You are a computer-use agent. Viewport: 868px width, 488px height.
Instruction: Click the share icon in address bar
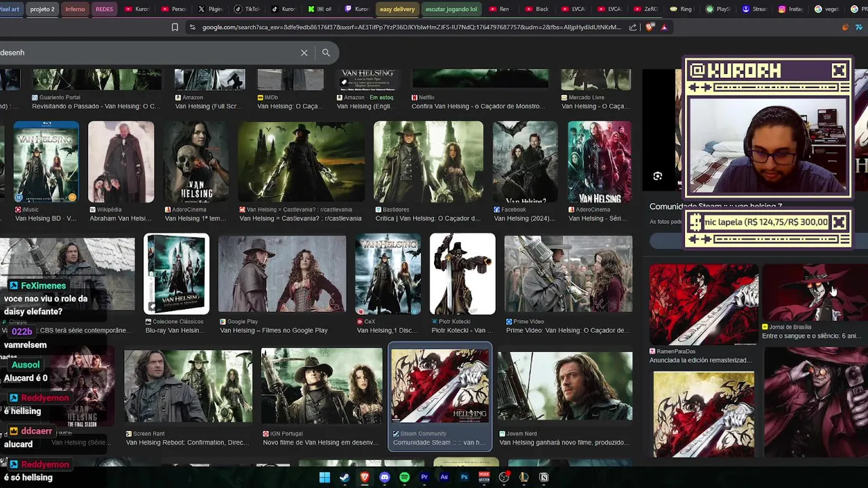coord(633,27)
